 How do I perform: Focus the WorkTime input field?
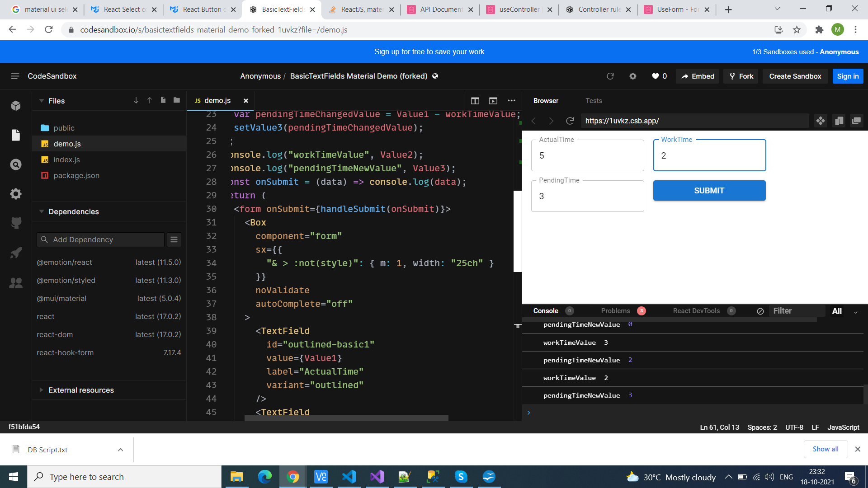(x=709, y=155)
